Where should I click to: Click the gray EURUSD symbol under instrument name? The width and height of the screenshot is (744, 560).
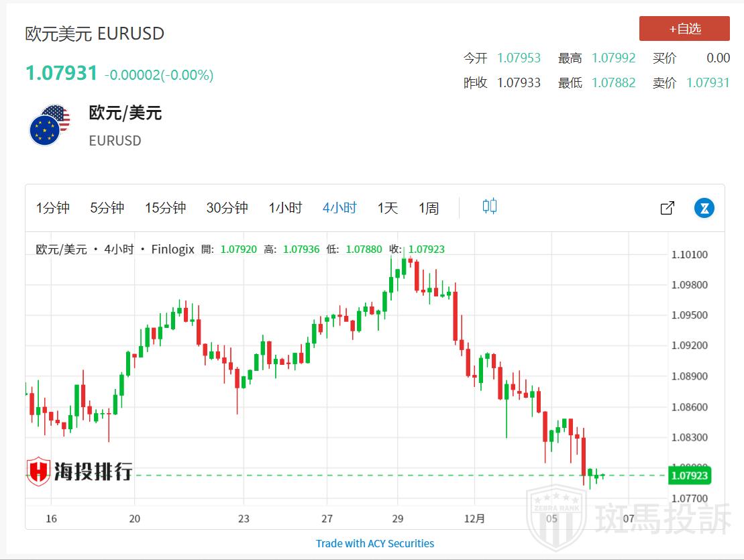click(115, 141)
